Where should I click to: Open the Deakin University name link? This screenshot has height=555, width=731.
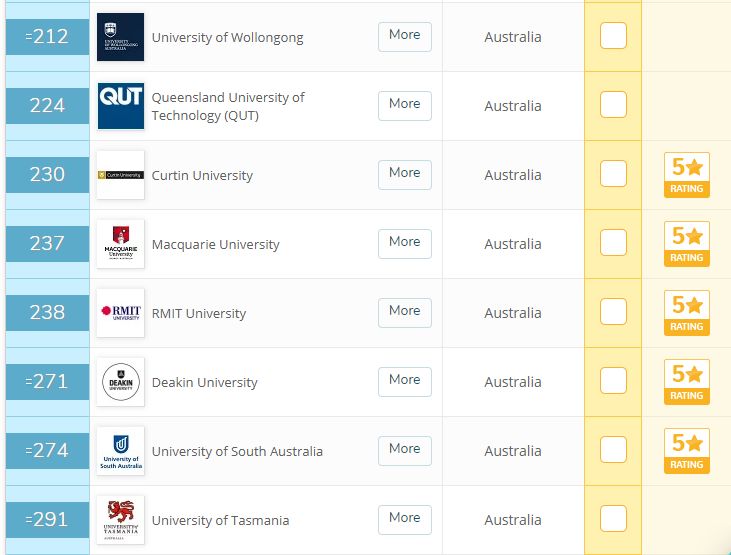205,382
